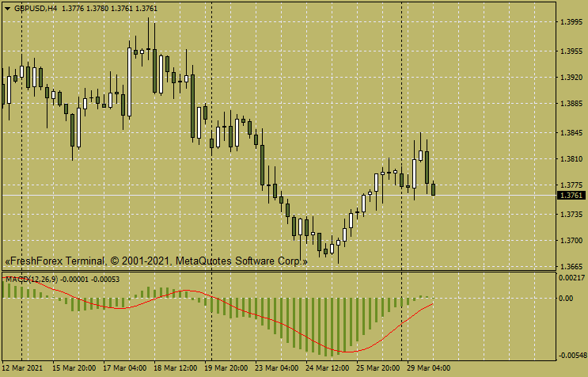Click the 1.3995 price axis label

(x=571, y=22)
